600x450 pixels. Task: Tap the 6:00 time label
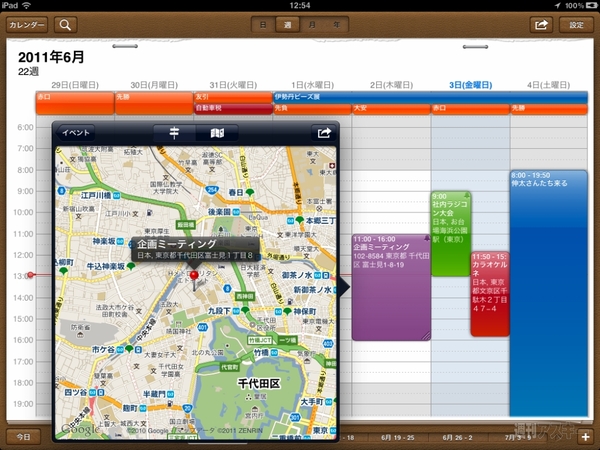26,127
